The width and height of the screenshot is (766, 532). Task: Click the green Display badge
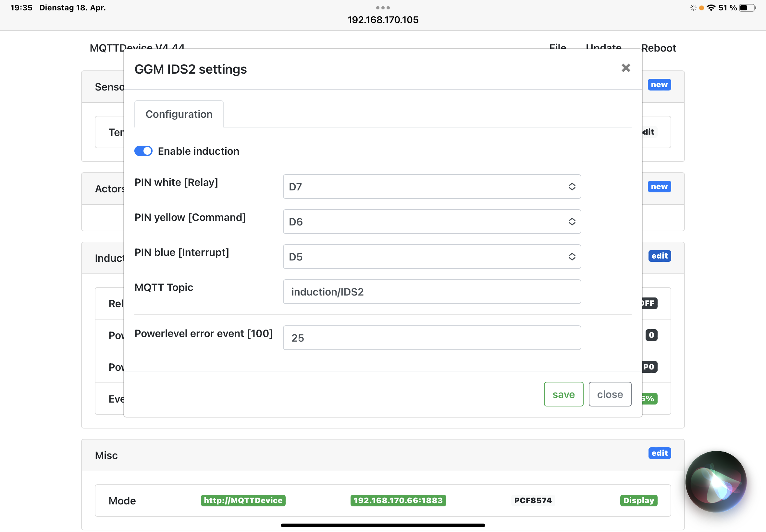pyautogui.click(x=638, y=500)
